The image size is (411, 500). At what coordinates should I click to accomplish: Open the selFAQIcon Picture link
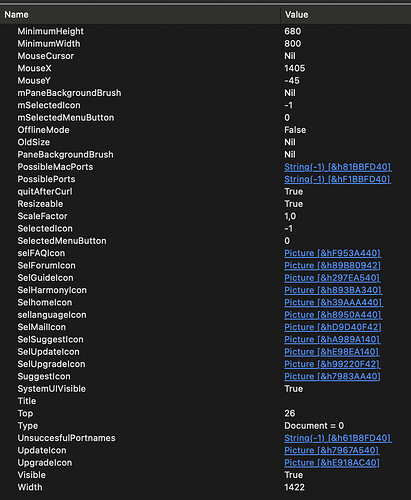point(332,253)
